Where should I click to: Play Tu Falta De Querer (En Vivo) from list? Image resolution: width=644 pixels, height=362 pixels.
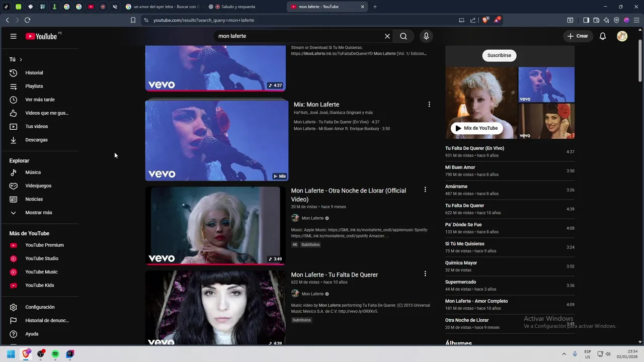point(510,151)
